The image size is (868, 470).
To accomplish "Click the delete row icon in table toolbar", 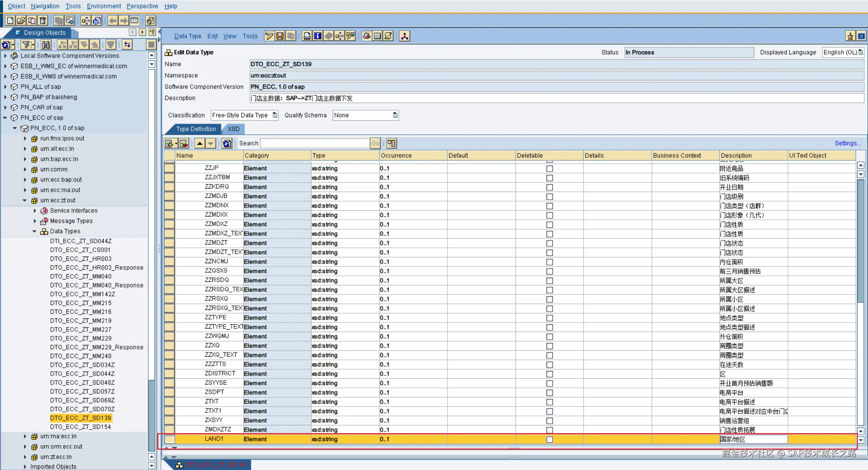I will (184, 143).
